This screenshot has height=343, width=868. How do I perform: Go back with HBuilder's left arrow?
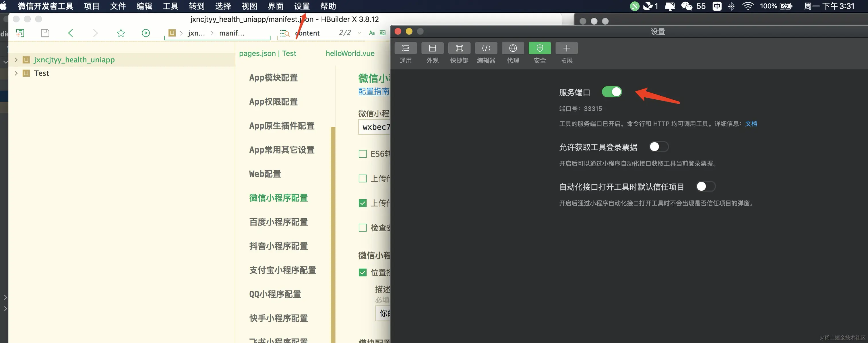tap(70, 33)
